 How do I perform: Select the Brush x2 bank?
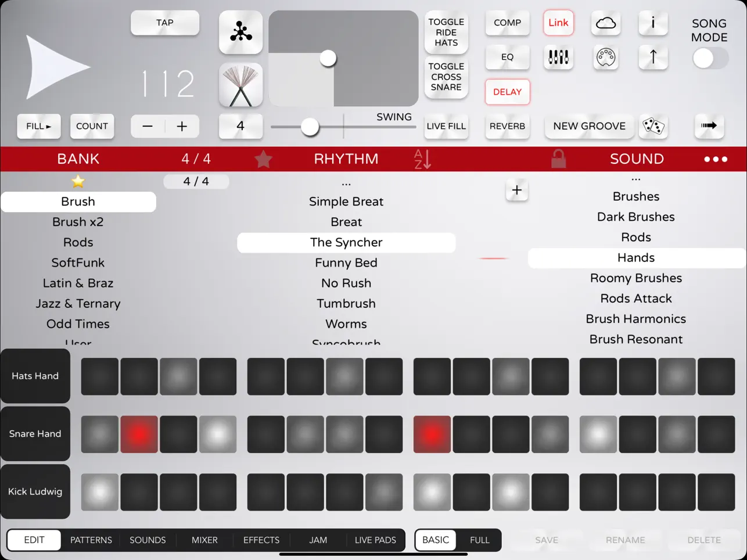(78, 222)
